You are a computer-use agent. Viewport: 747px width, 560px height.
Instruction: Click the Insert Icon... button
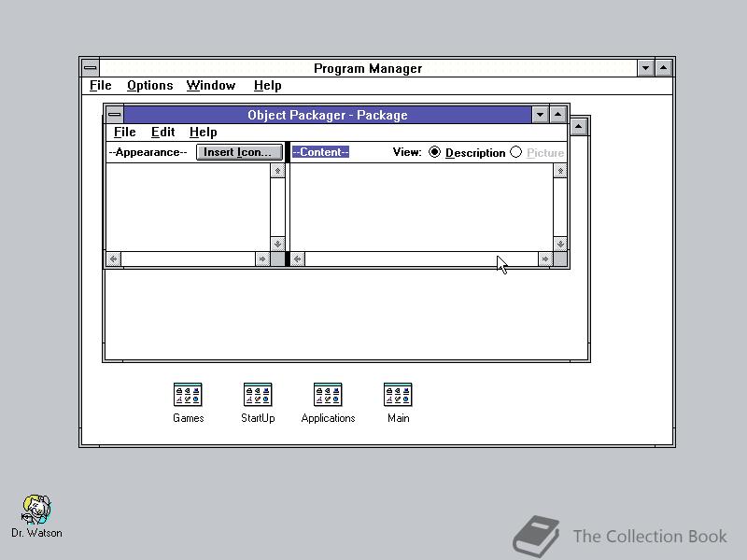point(239,152)
